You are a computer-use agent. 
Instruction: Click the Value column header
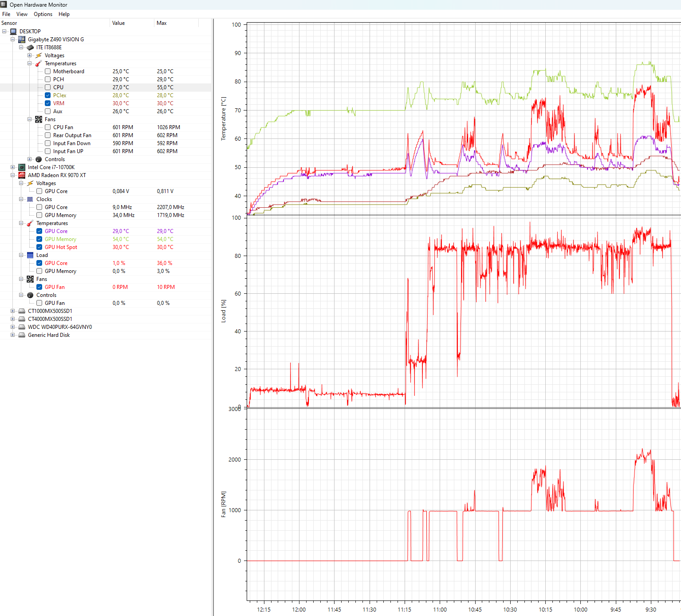(x=132, y=23)
